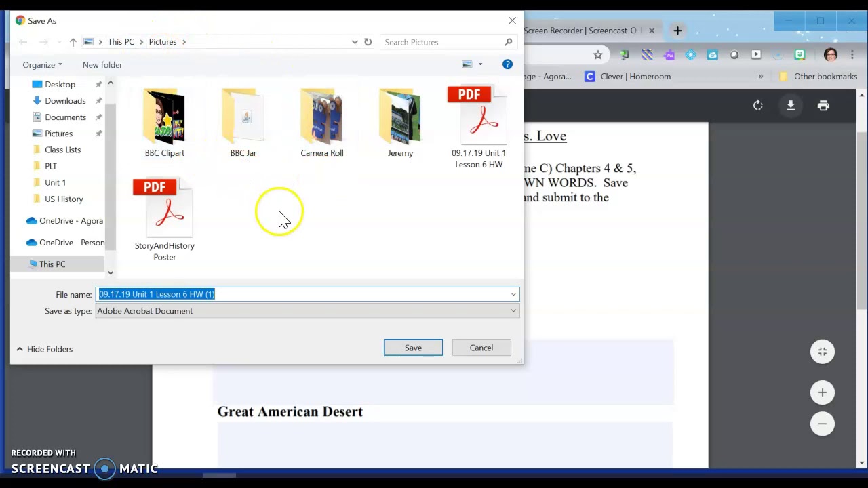This screenshot has width=868, height=488.
Task: Go up one folder level in Save As
Action: tap(73, 42)
